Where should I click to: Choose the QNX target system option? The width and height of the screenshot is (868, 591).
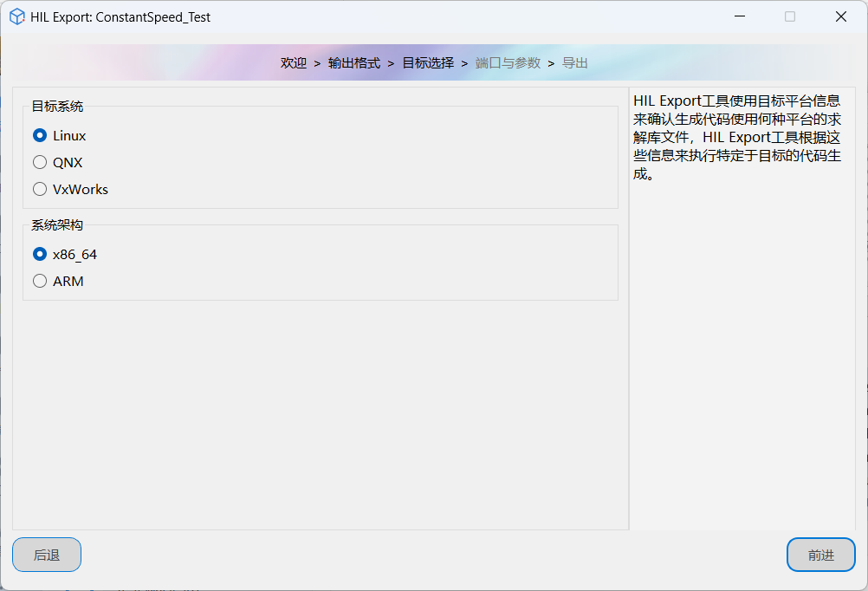[x=40, y=162]
